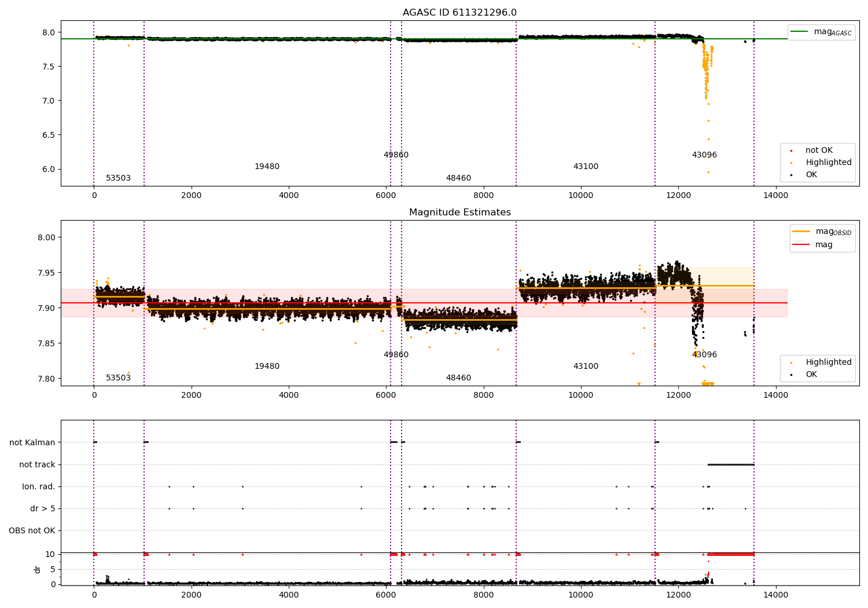Screen dimensions: 868x608
Task: Select the mag AGASC legend entry
Action: tap(821, 32)
